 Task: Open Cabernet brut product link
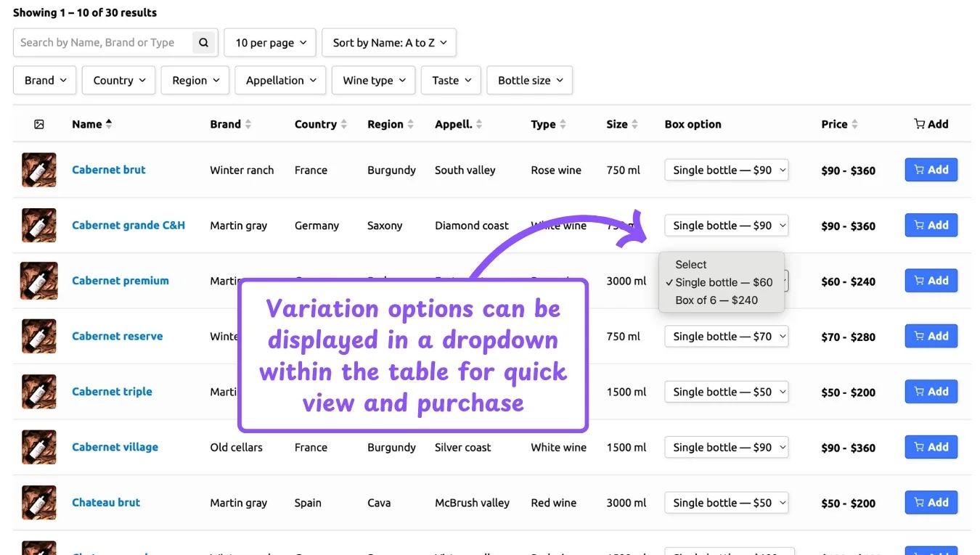pos(109,170)
